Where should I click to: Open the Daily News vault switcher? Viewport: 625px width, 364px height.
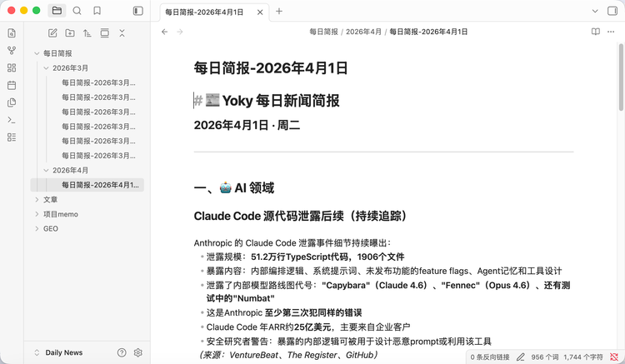[x=63, y=352]
